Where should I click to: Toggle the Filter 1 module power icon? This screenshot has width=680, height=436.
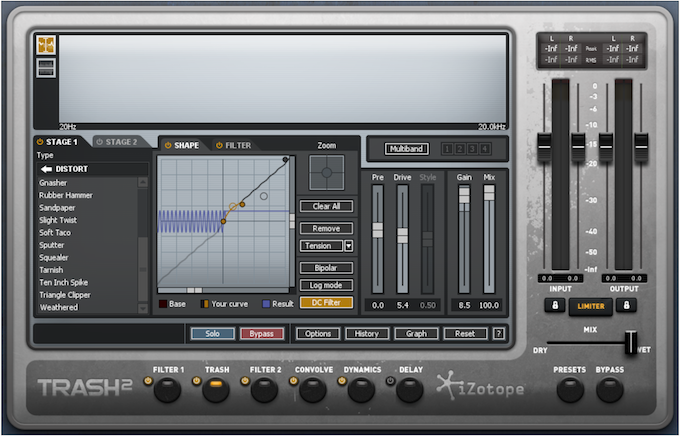(x=148, y=381)
